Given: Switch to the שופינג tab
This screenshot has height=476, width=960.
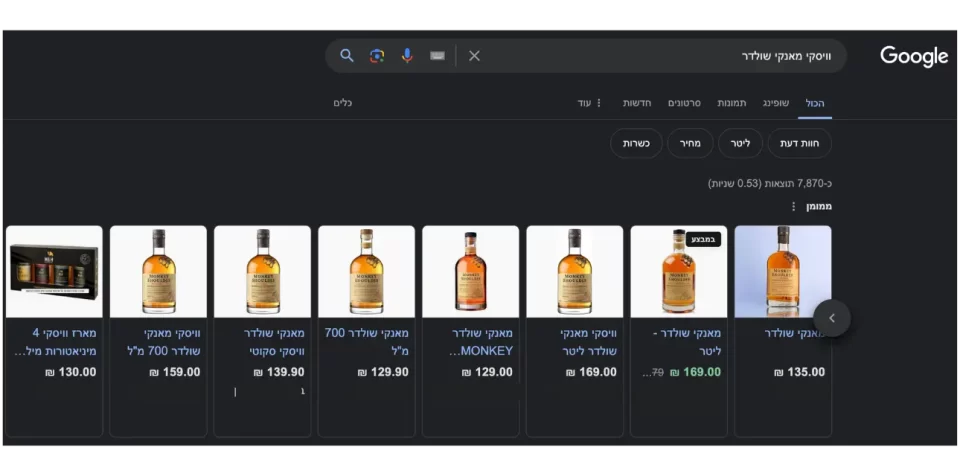Looking at the screenshot, I should 776,103.
